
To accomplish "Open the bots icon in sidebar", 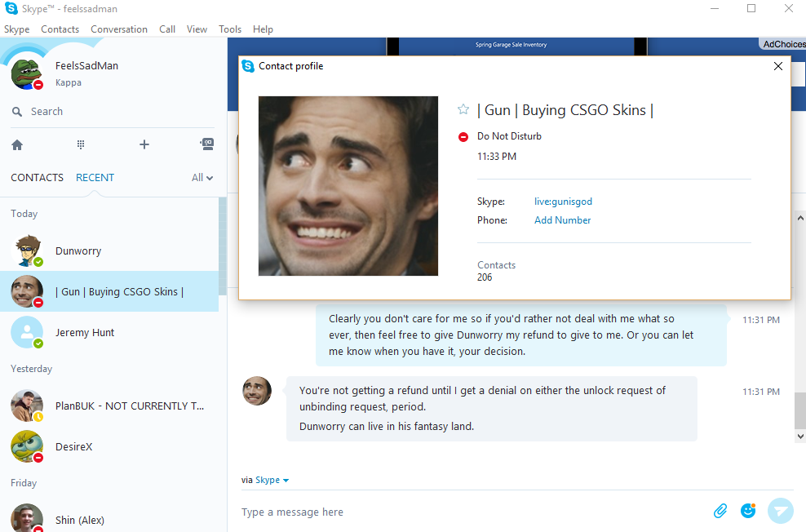I will pyautogui.click(x=207, y=144).
